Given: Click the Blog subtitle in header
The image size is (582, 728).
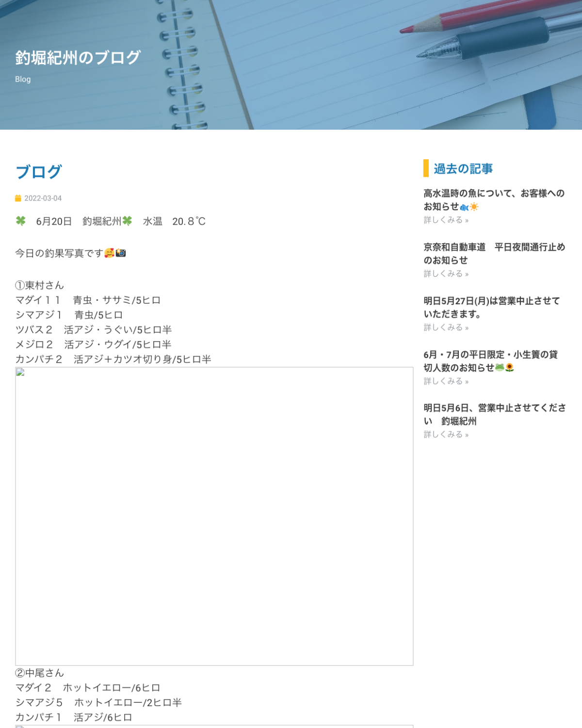Looking at the screenshot, I should [23, 79].
